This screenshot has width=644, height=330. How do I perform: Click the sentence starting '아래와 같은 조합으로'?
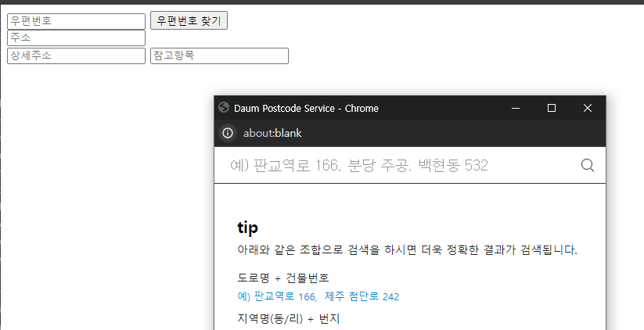click(408, 250)
